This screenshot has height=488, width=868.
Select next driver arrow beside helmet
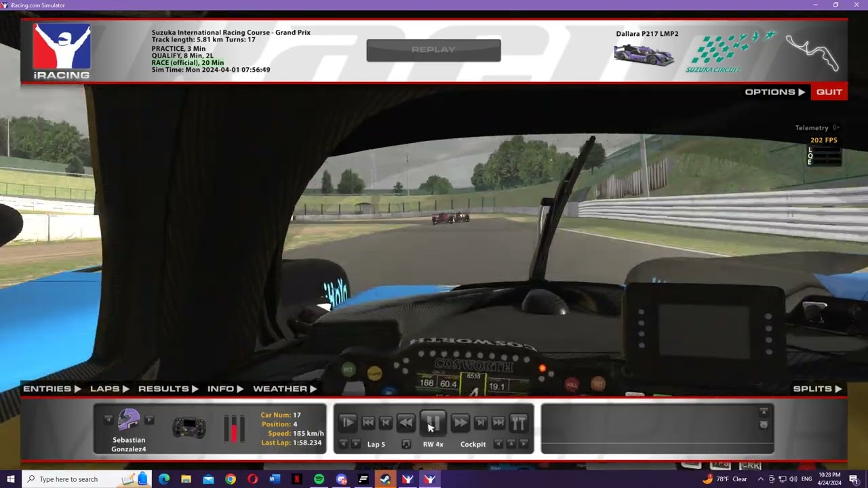tap(149, 420)
